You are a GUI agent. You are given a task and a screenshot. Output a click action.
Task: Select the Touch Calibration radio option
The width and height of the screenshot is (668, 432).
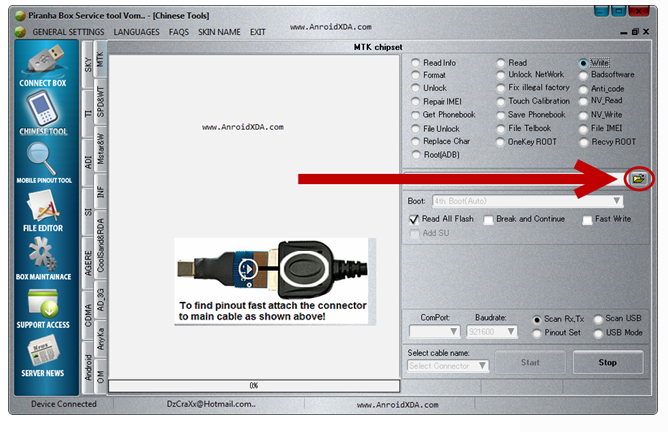point(501,102)
